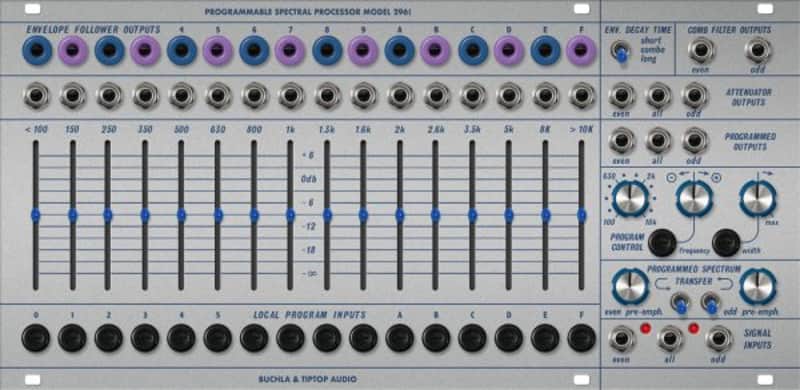Click the >10K band slider handle
Viewport: 800px width, 390px height.
click(581, 215)
